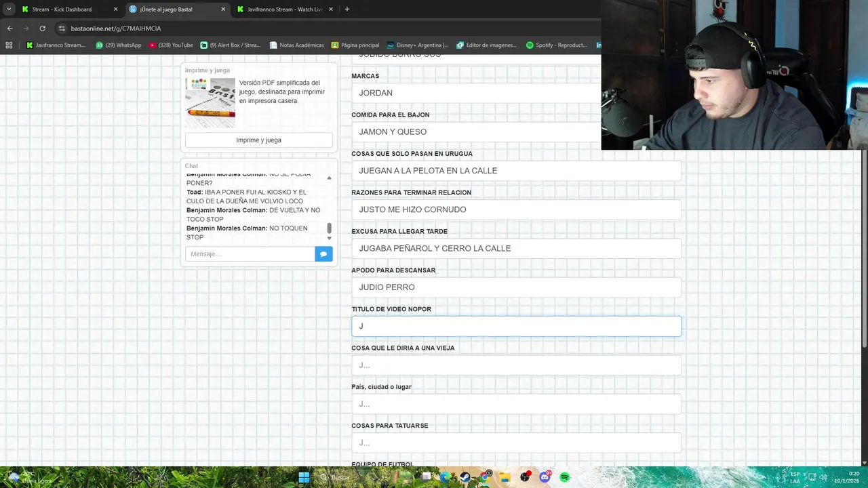Open Microsoft Edge from the taskbar
Screen dimensions: 868x488
point(446,477)
